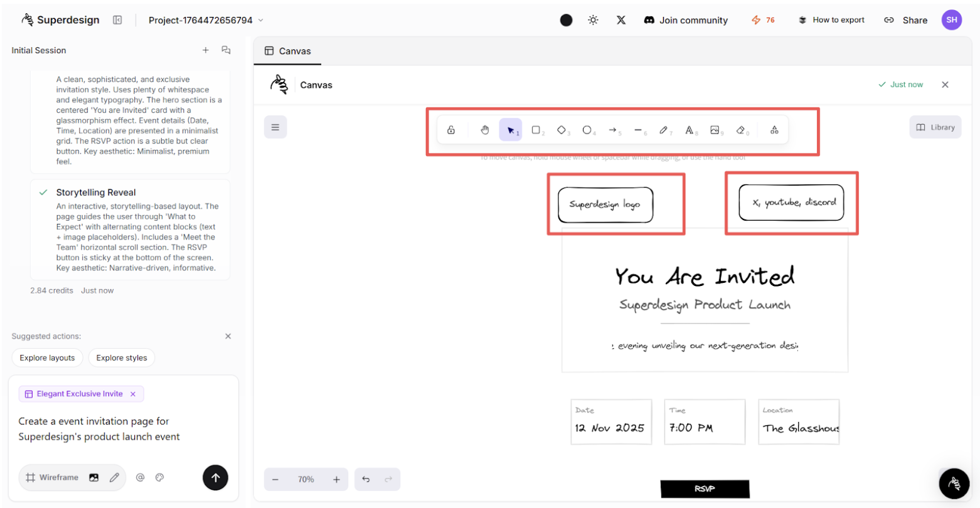
Task: Toggle the Wireframe mode chip
Action: pos(53,477)
